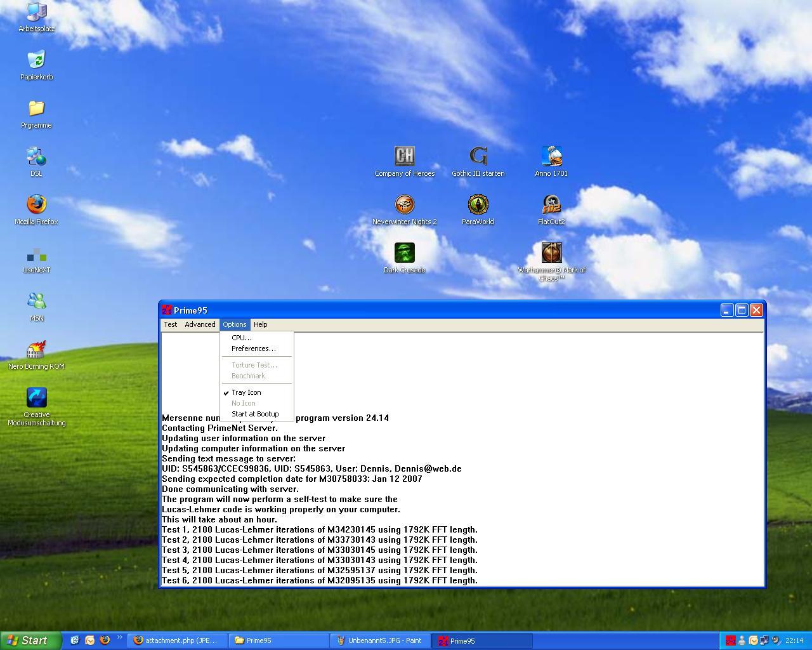This screenshot has height=650, width=812.
Task: Click the UID S545863 user info line
Action: point(311,468)
